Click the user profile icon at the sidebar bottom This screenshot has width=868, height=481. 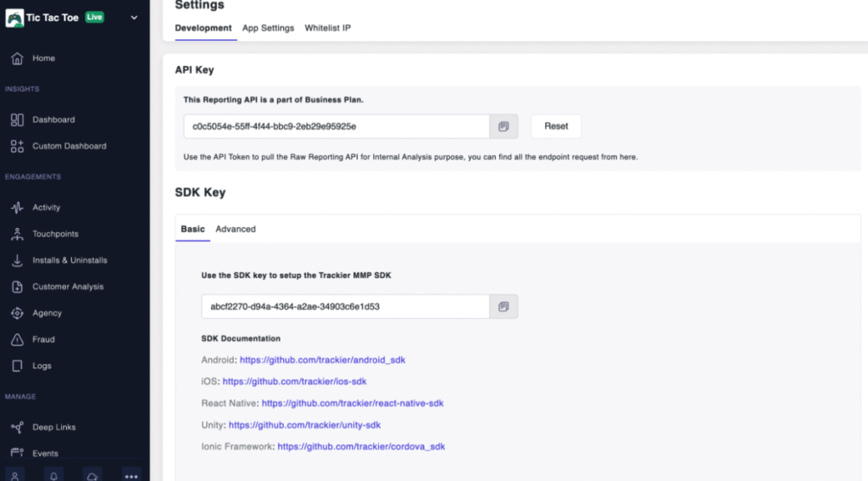17,474
